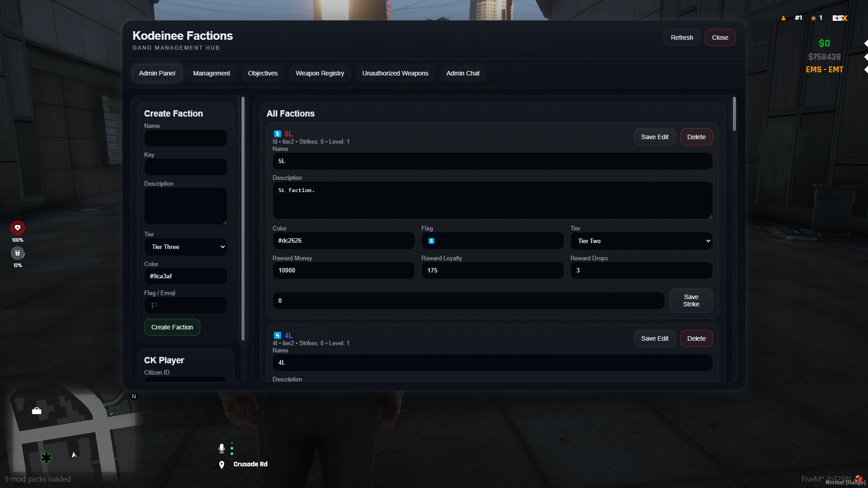Go to the Weapon Registry tab
This screenshot has height=488, width=868.
pos(320,73)
